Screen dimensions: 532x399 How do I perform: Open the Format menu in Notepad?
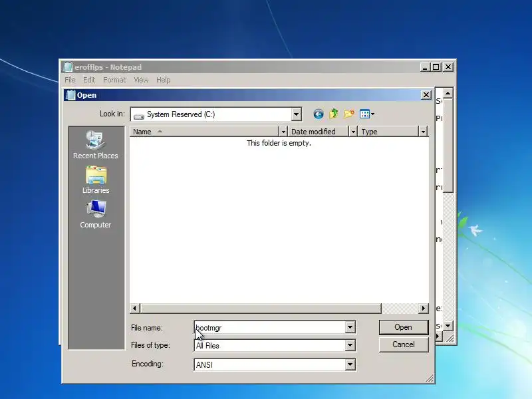pyautogui.click(x=114, y=80)
